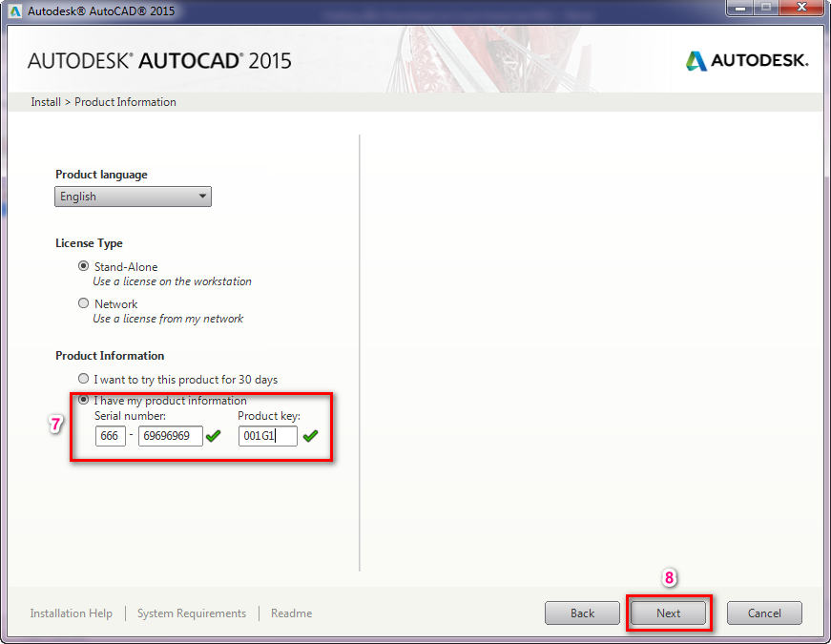Image resolution: width=831 pixels, height=644 pixels.
Task: Click the serial number field with 69696969
Action: (171, 436)
